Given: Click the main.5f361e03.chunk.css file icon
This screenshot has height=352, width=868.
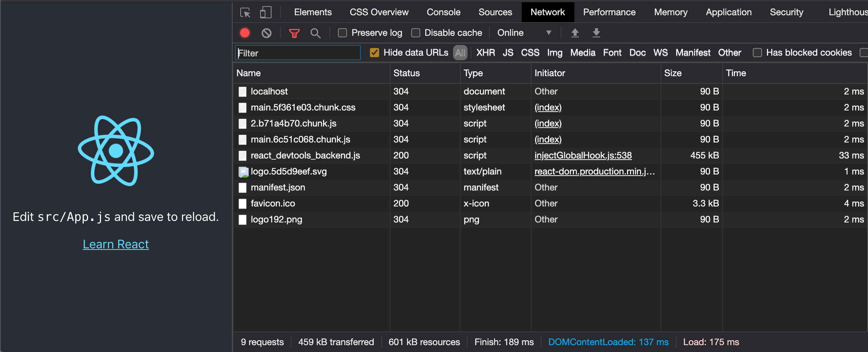Looking at the screenshot, I should (x=243, y=107).
